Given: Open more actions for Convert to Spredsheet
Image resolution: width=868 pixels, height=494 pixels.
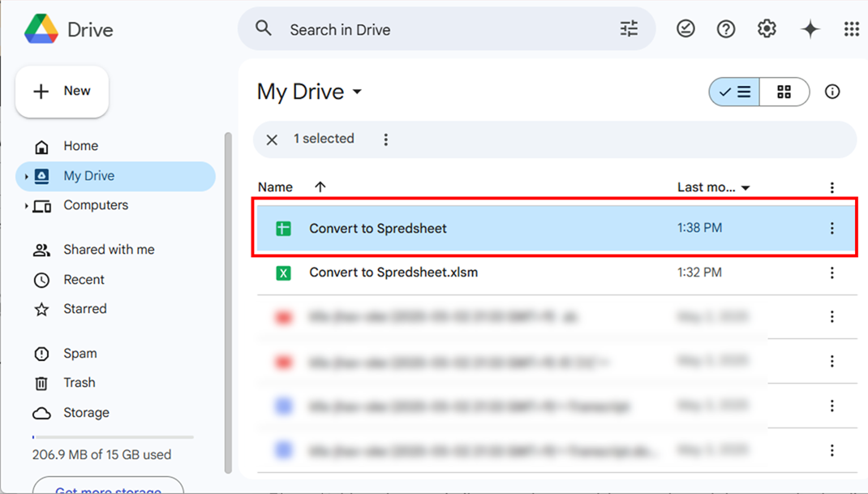Looking at the screenshot, I should [x=832, y=228].
